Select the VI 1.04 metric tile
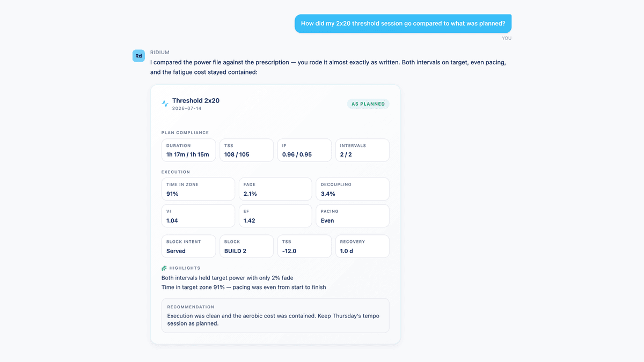Screen dimensions: 644x362 [x=198, y=216]
